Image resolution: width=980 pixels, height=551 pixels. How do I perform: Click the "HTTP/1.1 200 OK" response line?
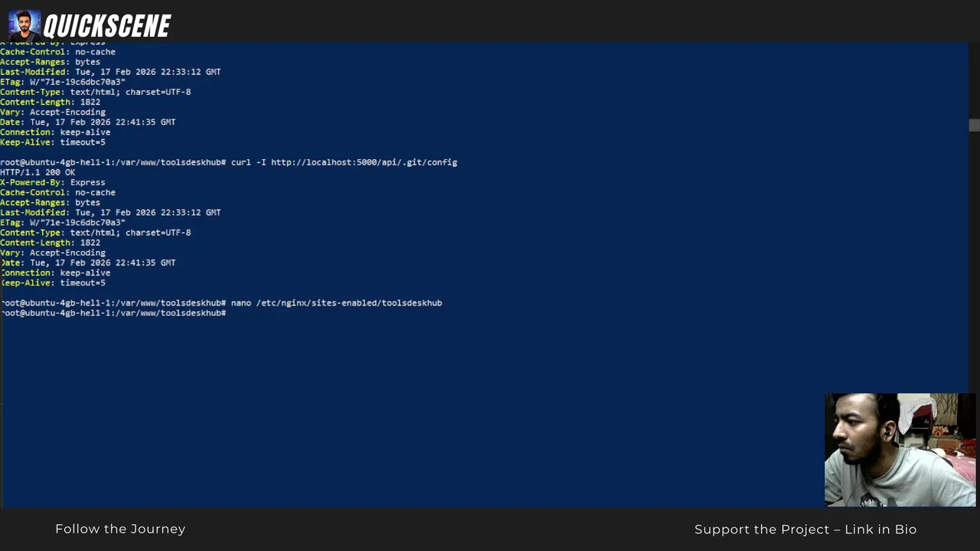click(38, 172)
